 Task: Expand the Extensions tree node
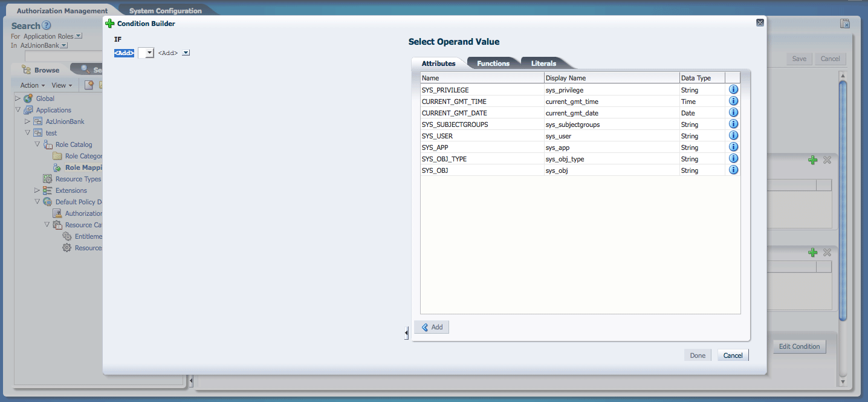click(x=37, y=190)
